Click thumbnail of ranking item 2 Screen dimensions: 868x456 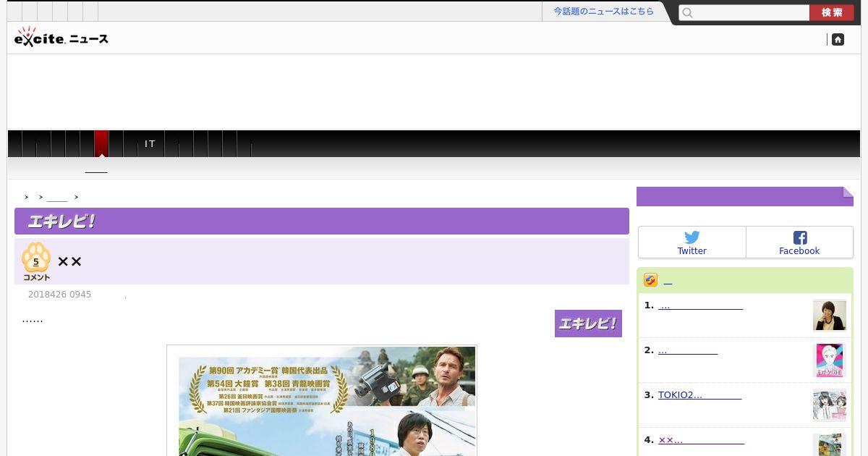pos(830,360)
